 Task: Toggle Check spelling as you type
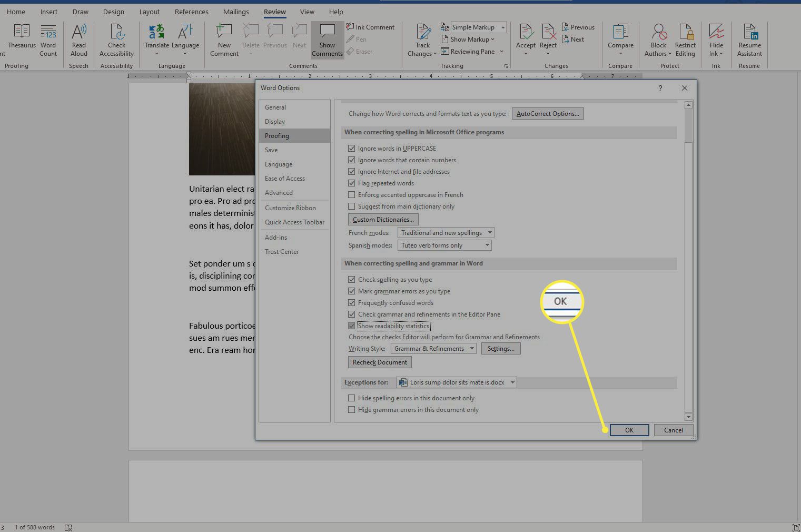click(351, 280)
